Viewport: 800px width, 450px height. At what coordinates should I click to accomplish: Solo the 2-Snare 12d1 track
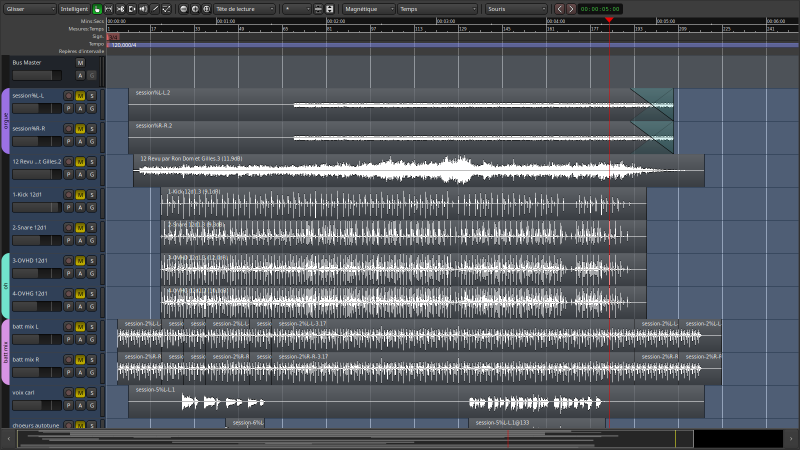tap(92, 228)
